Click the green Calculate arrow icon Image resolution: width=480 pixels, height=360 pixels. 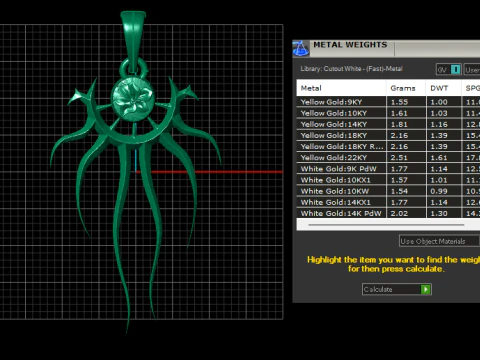tap(426, 289)
